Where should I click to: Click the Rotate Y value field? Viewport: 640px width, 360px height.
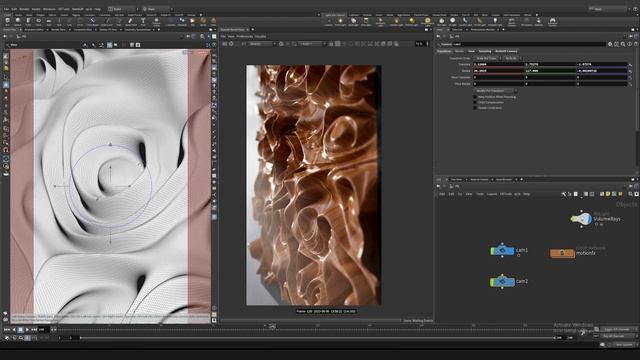550,71
